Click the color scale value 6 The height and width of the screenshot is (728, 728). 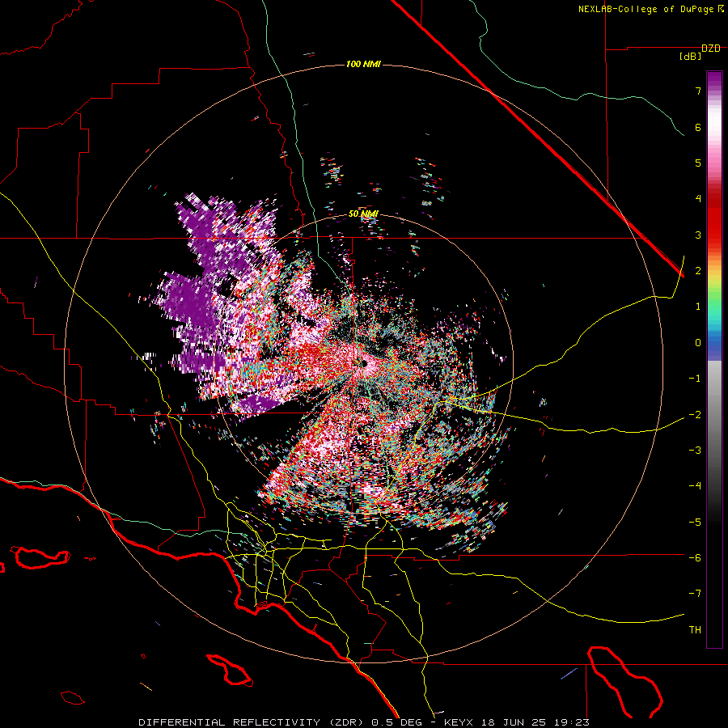coord(698,127)
